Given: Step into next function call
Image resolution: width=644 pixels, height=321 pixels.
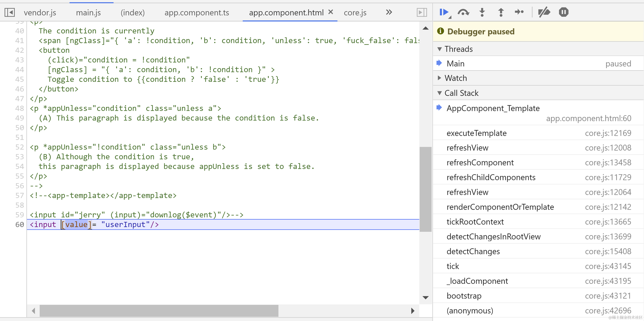Looking at the screenshot, I should (482, 12).
